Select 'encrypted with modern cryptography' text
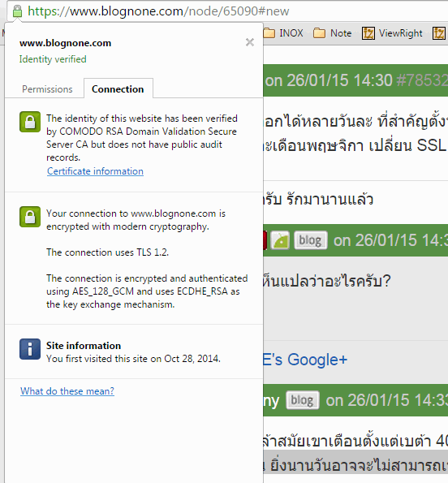Screen dimensions: 448x483 127,226
